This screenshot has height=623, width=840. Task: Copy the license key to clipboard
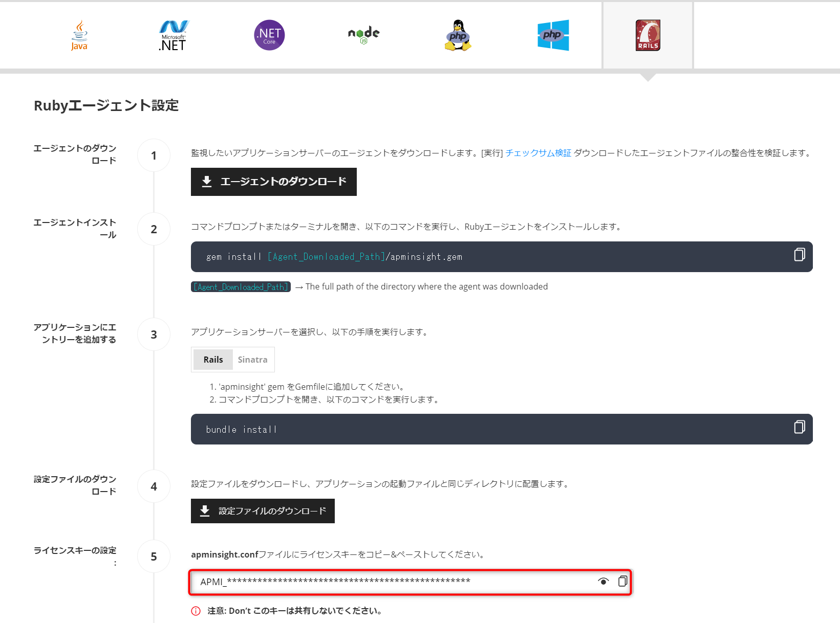click(622, 582)
